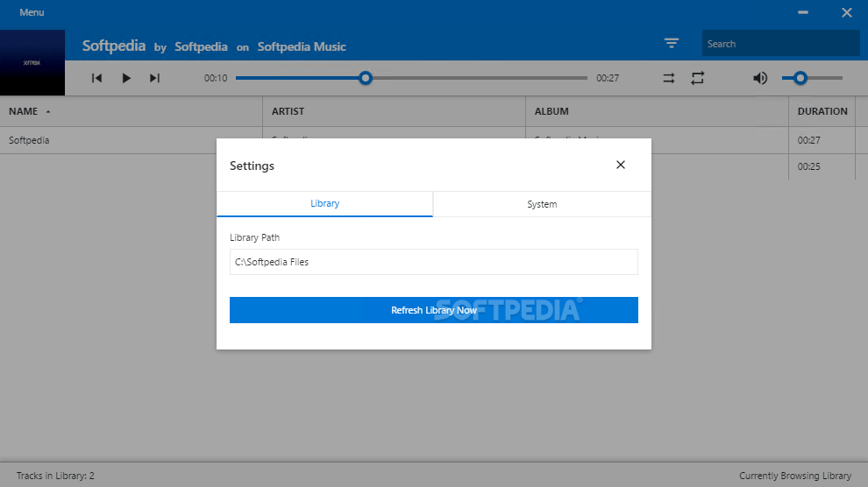Play the current track

(126, 78)
